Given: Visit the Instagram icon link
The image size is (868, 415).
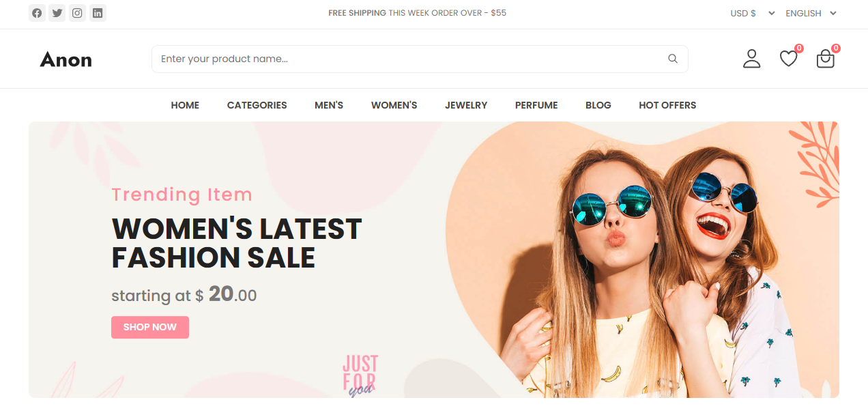Looking at the screenshot, I should point(77,13).
